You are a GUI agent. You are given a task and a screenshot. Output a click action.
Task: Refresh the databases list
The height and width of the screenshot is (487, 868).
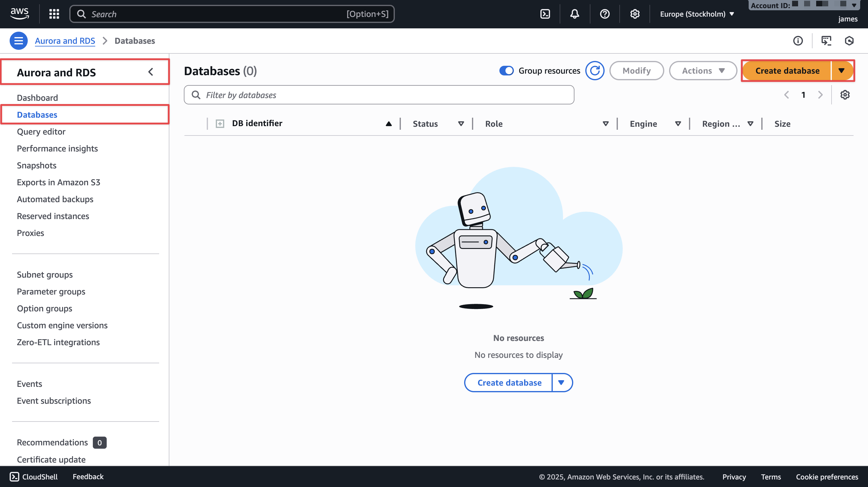[x=594, y=71]
